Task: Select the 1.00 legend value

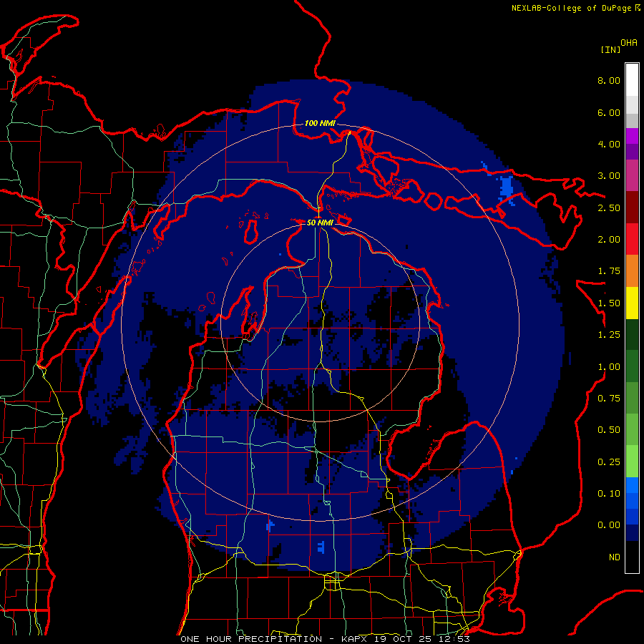Action: (609, 367)
